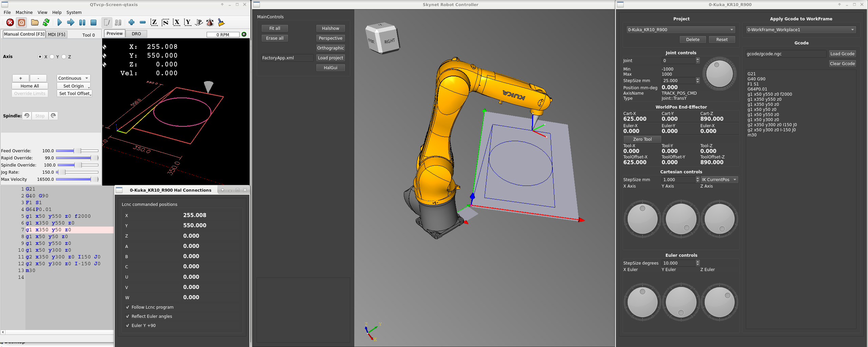Clear live plot with broom icon

coord(221,22)
